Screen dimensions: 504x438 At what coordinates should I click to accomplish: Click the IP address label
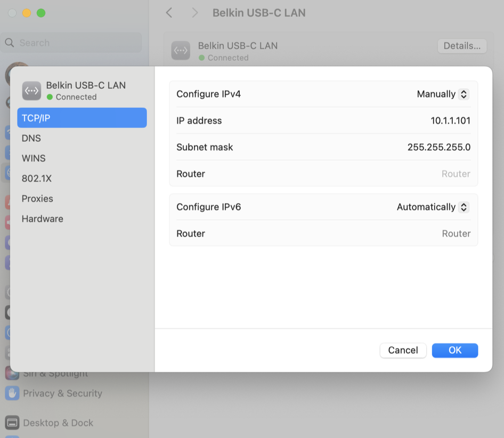(199, 120)
